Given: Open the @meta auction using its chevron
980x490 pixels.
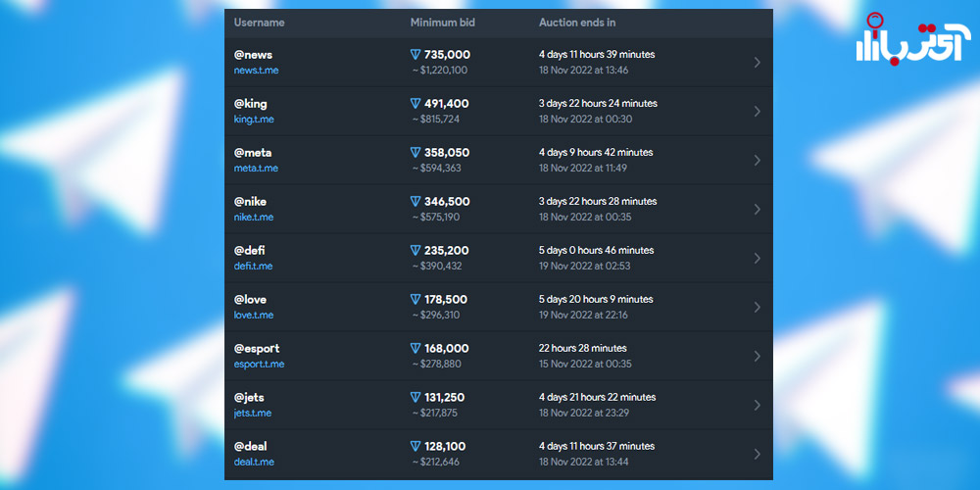Looking at the screenshot, I should tap(757, 160).
